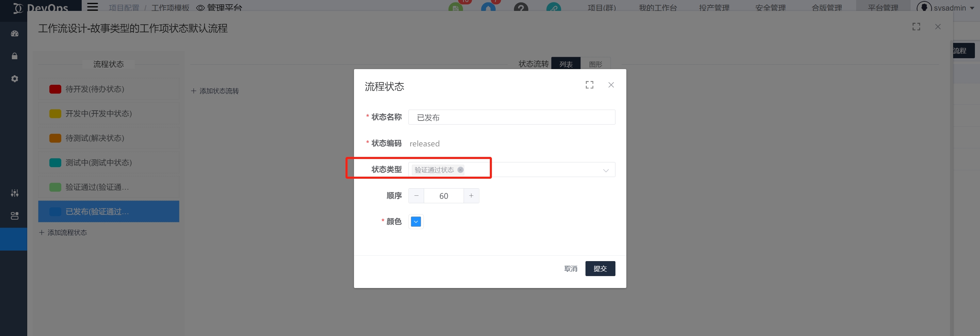Toggle the hamburger menu icon

pyautogui.click(x=93, y=7)
